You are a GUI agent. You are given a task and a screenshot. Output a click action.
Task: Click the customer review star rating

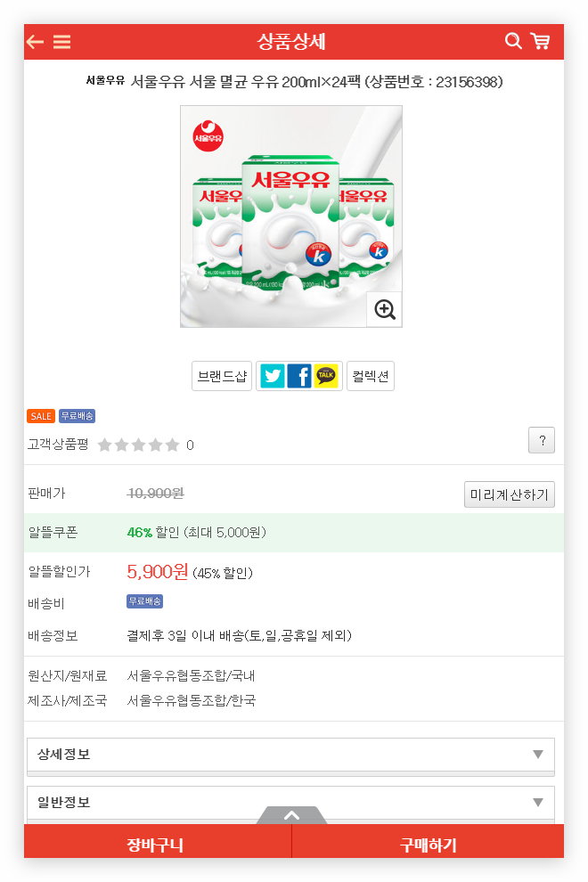(x=138, y=445)
